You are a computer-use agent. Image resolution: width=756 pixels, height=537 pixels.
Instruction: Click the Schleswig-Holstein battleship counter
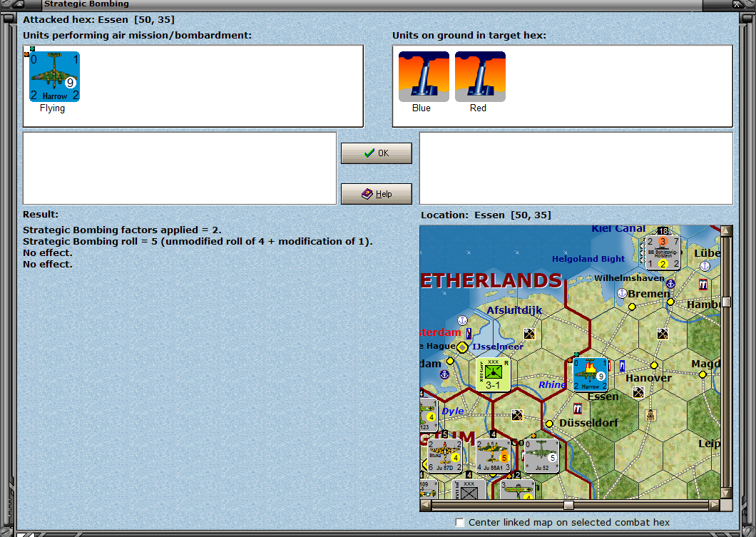663,252
